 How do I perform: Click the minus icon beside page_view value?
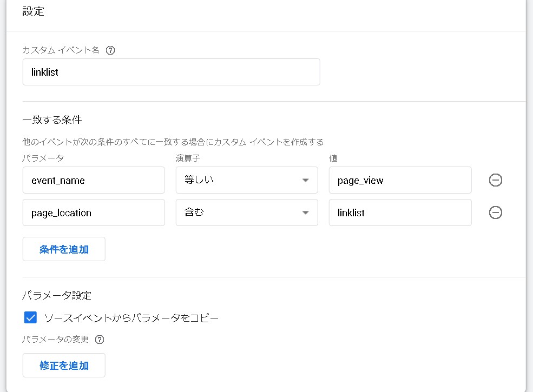[496, 180]
